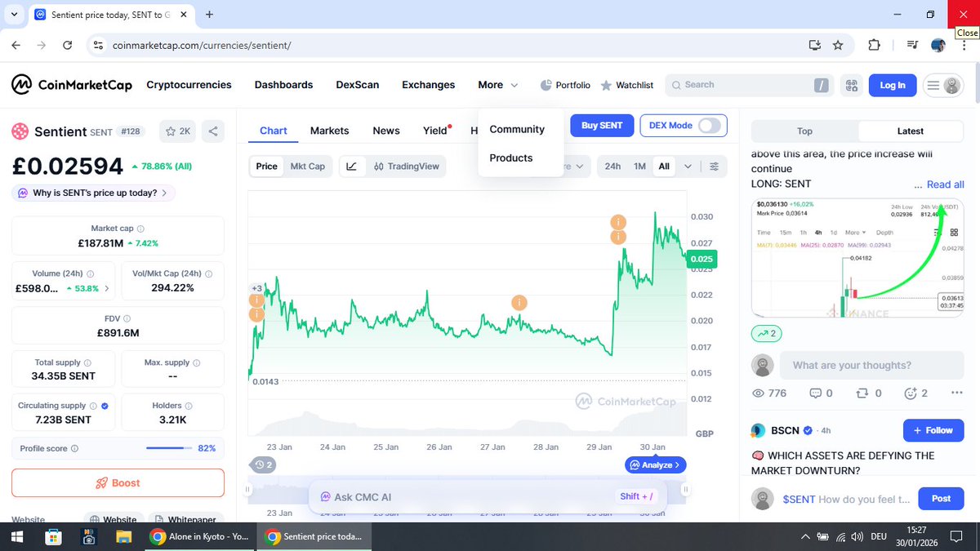
Task: Select Price chart toggle
Action: pos(266,166)
